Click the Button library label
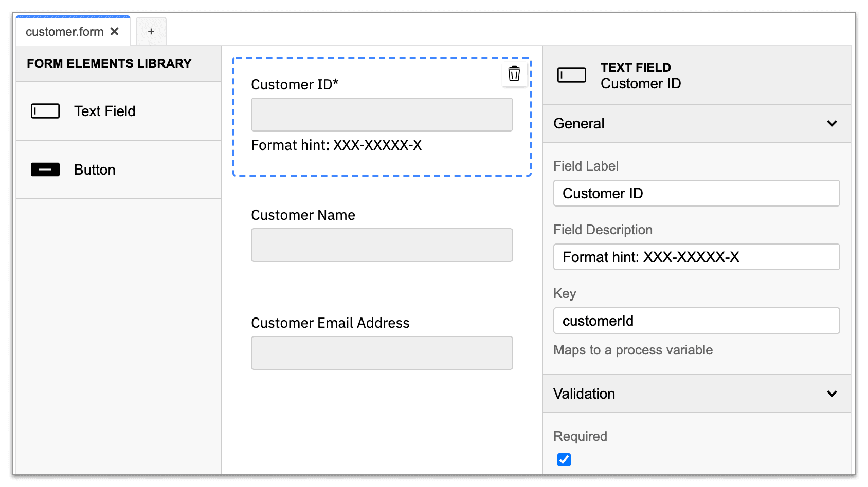The height and width of the screenshot is (487, 868). click(95, 170)
